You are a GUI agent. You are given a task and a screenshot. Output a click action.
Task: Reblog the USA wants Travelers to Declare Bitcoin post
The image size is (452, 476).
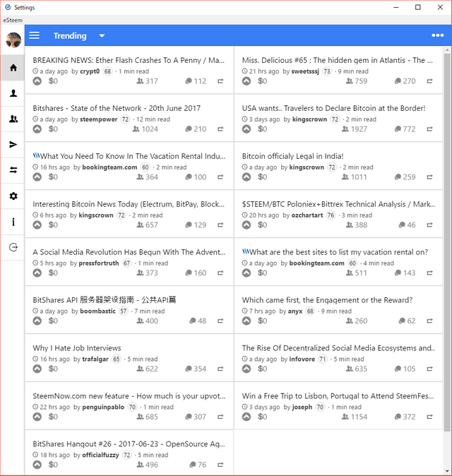click(x=429, y=129)
